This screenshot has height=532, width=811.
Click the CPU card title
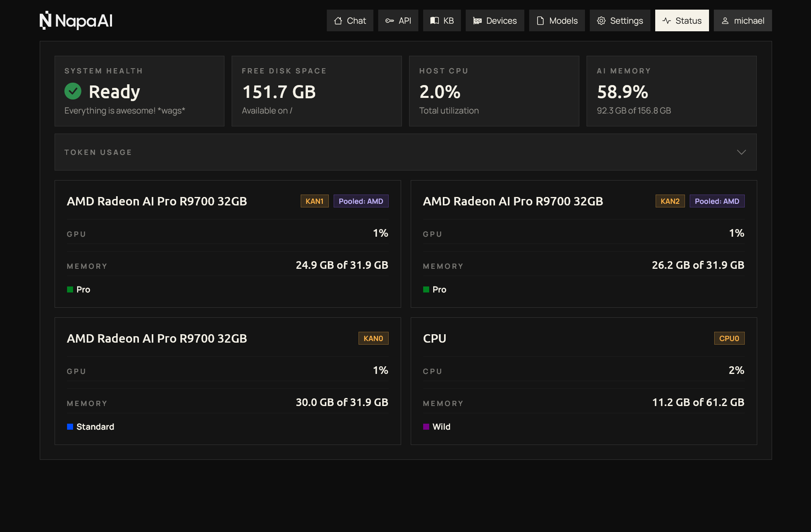[434, 338]
